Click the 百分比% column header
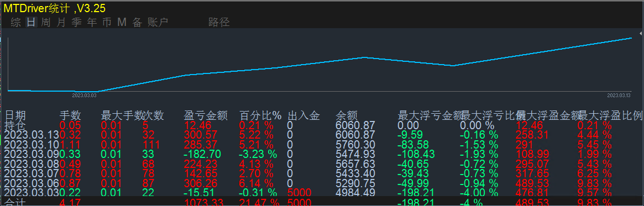Viewport: 644px width, 206px height. point(260,116)
